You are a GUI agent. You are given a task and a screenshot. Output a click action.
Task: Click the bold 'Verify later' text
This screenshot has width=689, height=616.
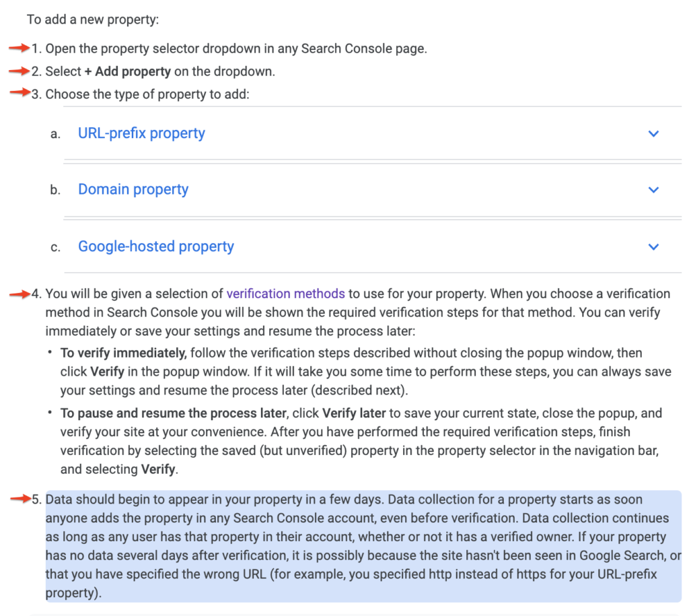(354, 413)
